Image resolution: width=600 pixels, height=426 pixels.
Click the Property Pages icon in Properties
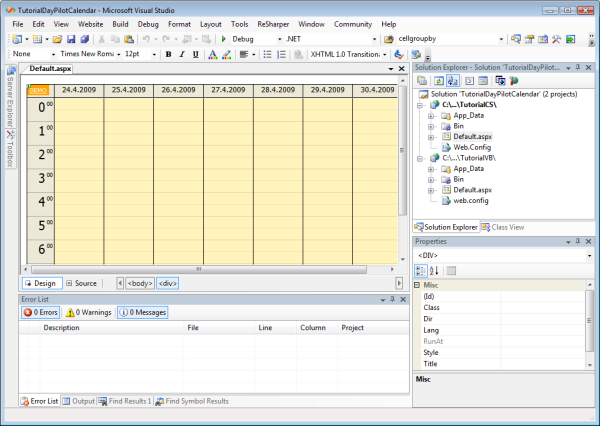[451, 271]
